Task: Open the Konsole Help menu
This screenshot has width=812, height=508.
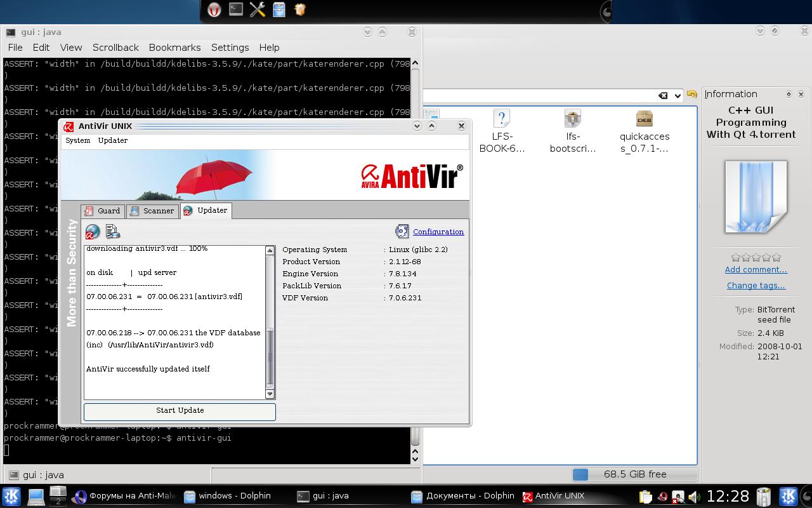Action: [269, 48]
